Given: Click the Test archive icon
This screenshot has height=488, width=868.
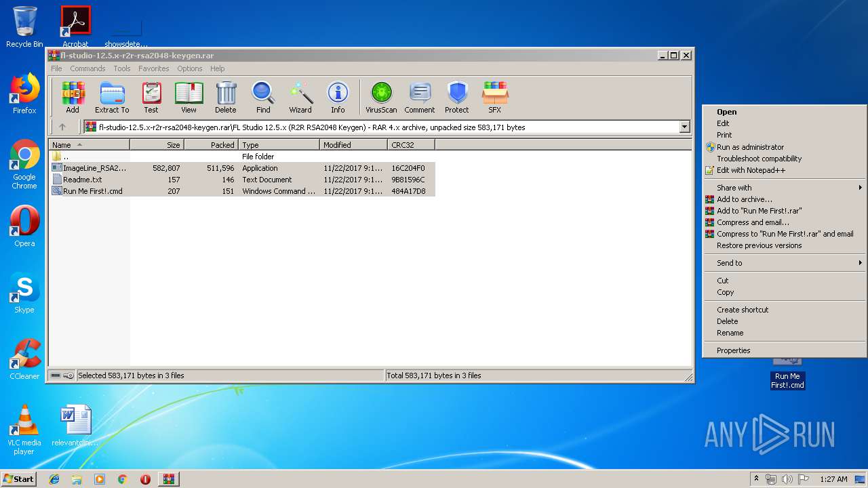Looking at the screenshot, I should pos(151,98).
